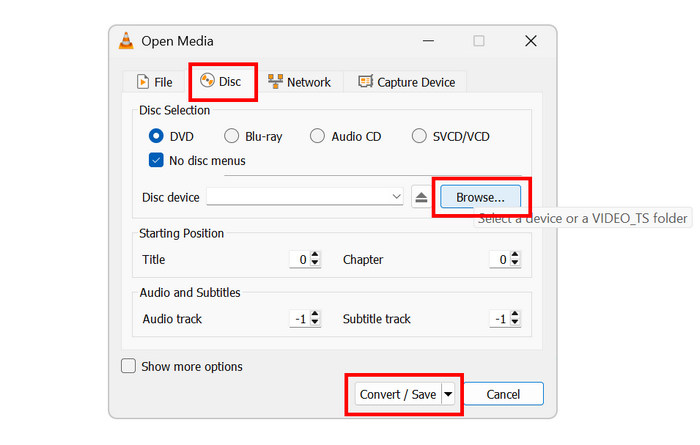
Task: Decrease the Audio track value
Action: coord(315,322)
